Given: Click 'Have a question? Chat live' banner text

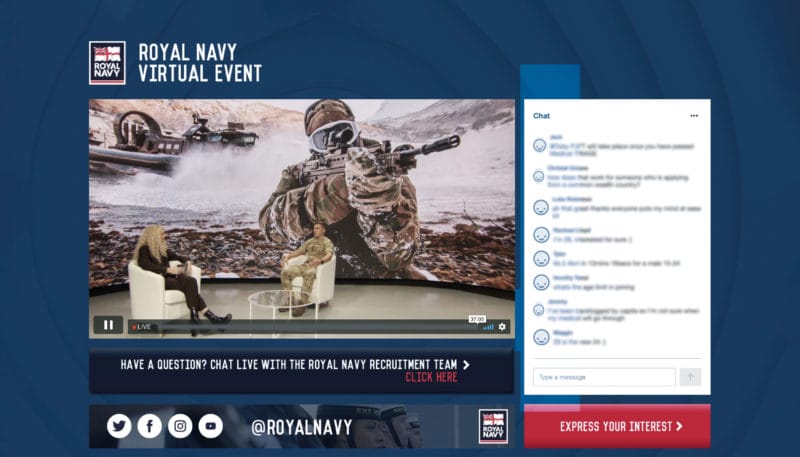Looking at the screenshot, I should tap(289, 365).
